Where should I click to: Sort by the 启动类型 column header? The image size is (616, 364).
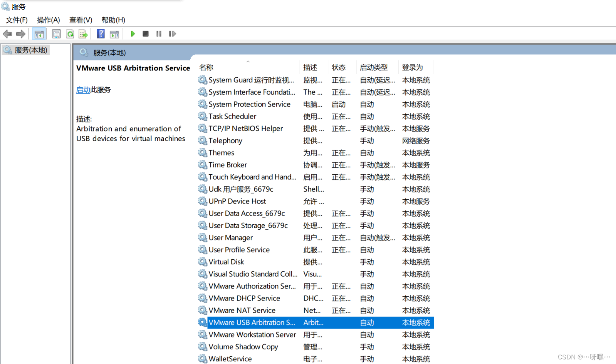click(x=374, y=67)
